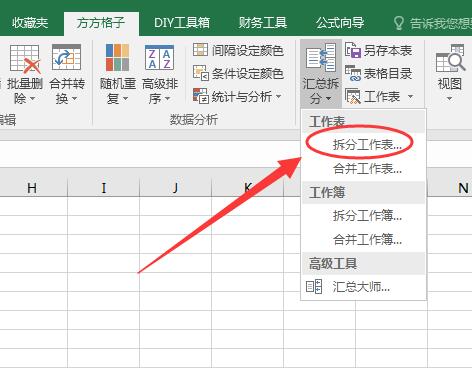This screenshot has width=472, height=368.
Task: Open the 公式向导 tab
Action: click(x=340, y=23)
